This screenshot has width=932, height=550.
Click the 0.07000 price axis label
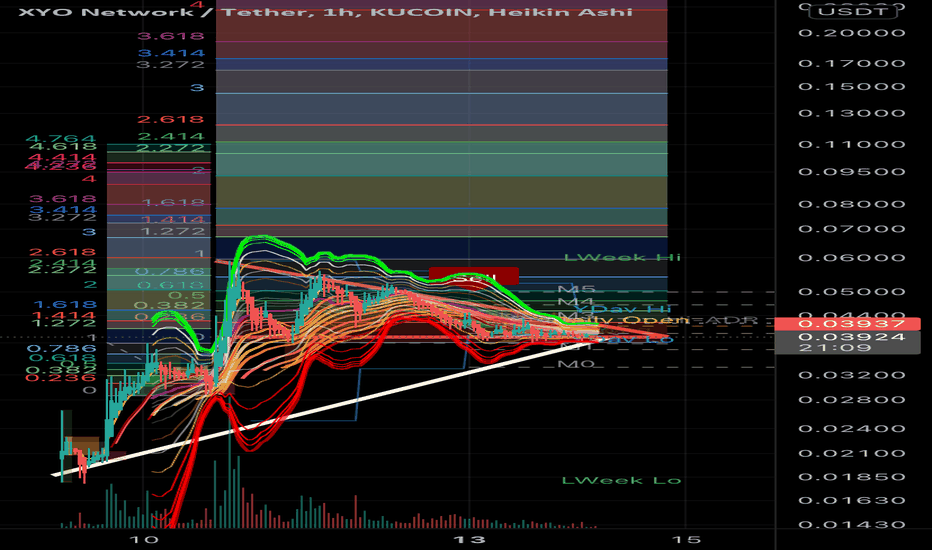pos(852,229)
